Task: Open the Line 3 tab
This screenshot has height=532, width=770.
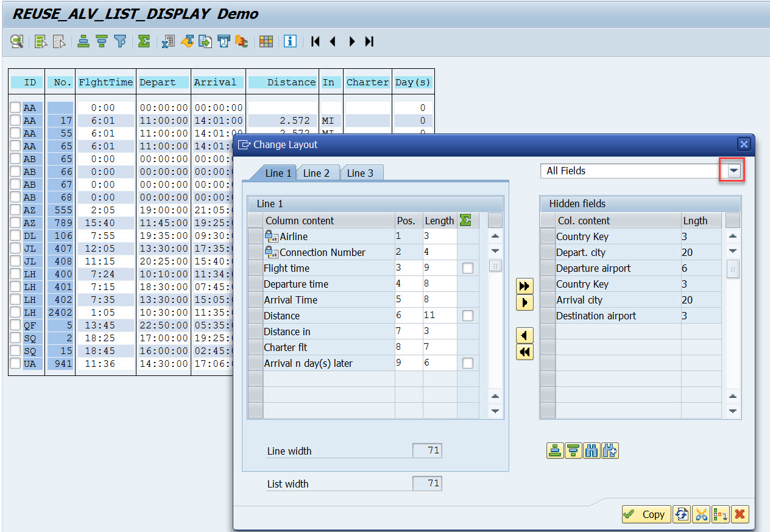Action: 362,173
